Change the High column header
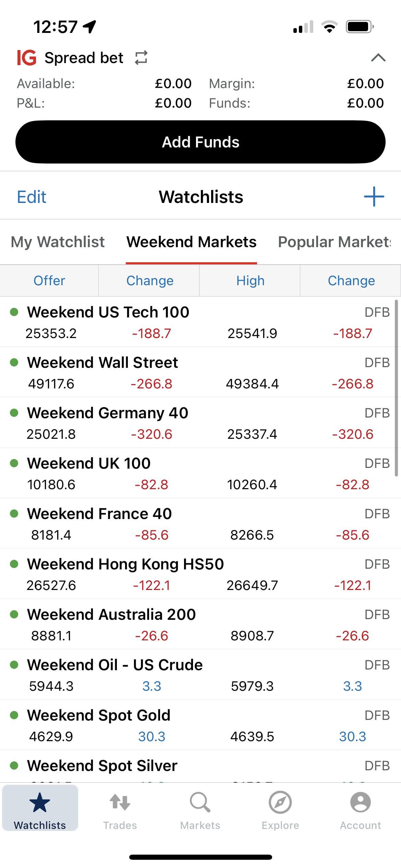This screenshot has height=868, width=401. pos(250,281)
